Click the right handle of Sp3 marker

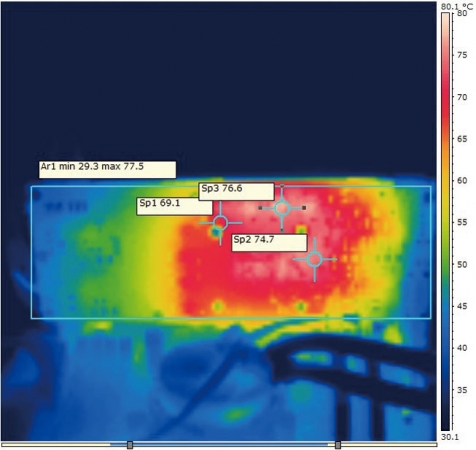[x=304, y=208]
